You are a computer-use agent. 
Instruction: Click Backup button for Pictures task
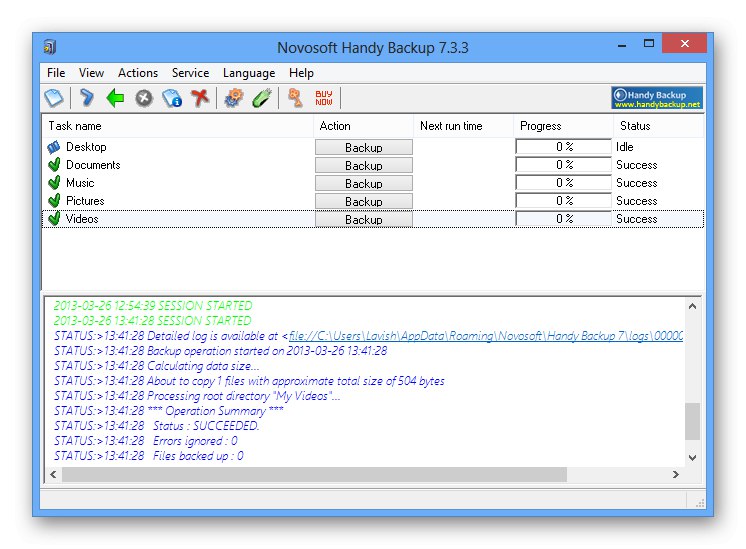[x=363, y=202]
